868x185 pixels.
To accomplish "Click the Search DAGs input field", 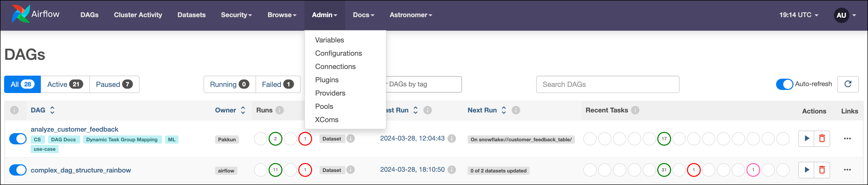I will 607,84.
